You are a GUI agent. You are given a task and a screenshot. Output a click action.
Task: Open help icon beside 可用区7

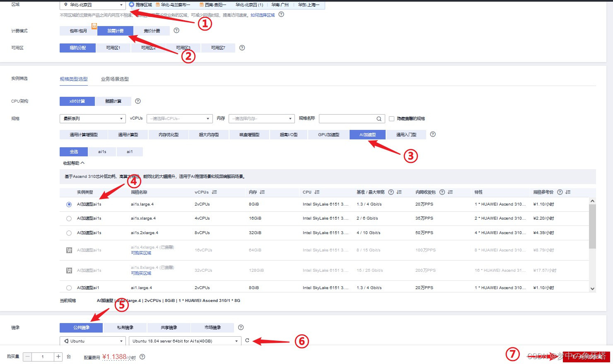(x=242, y=48)
